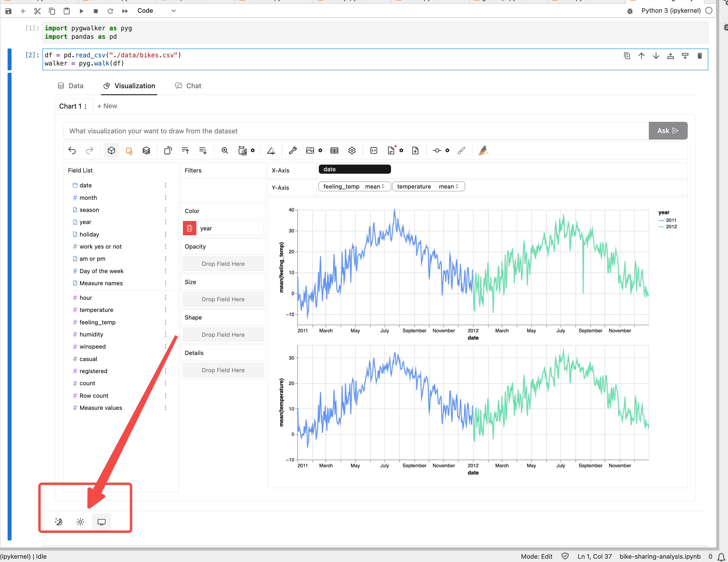This screenshot has height=562, width=728.
Task: Save notebook with the disk icon
Action: click(x=8, y=11)
